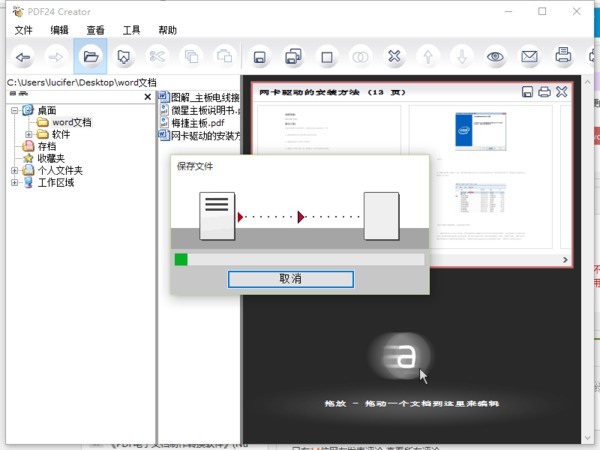This screenshot has height=450, width=600.
Task: Click the X delete toolbar icon
Action: click(x=395, y=56)
